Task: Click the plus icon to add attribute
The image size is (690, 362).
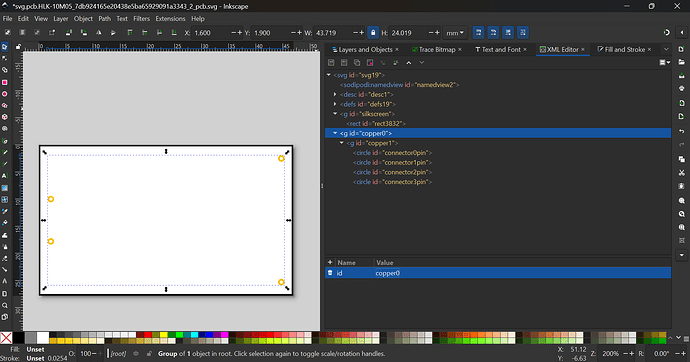Action: point(330,263)
